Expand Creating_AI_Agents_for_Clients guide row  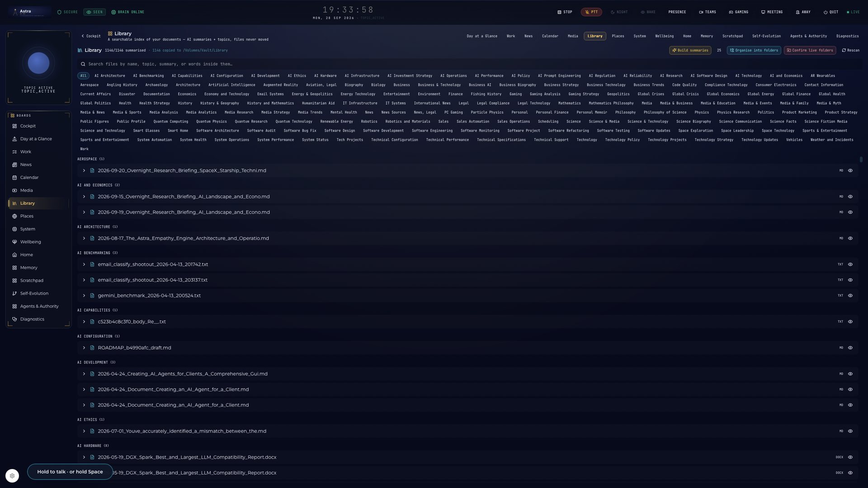click(x=84, y=374)
